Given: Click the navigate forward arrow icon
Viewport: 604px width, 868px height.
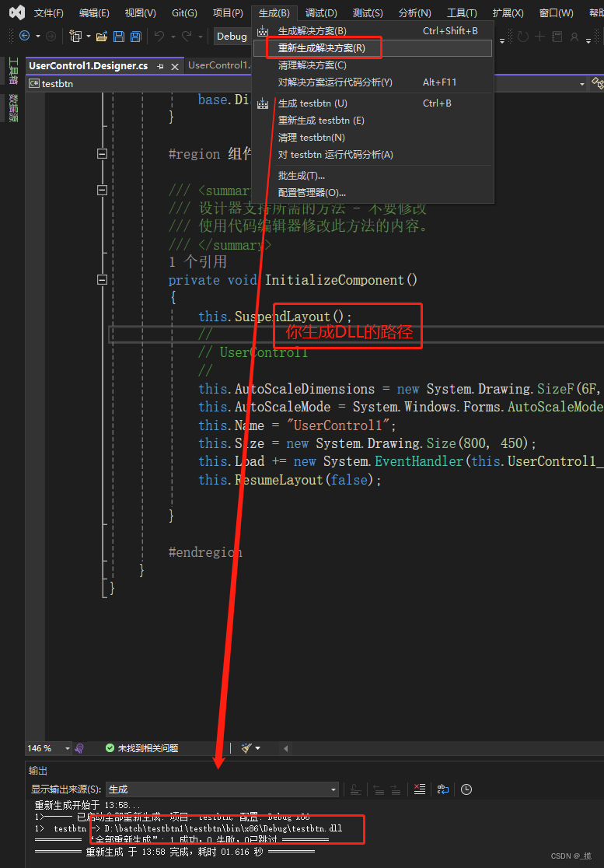Looking at the screenshot, I should [51, 36].
